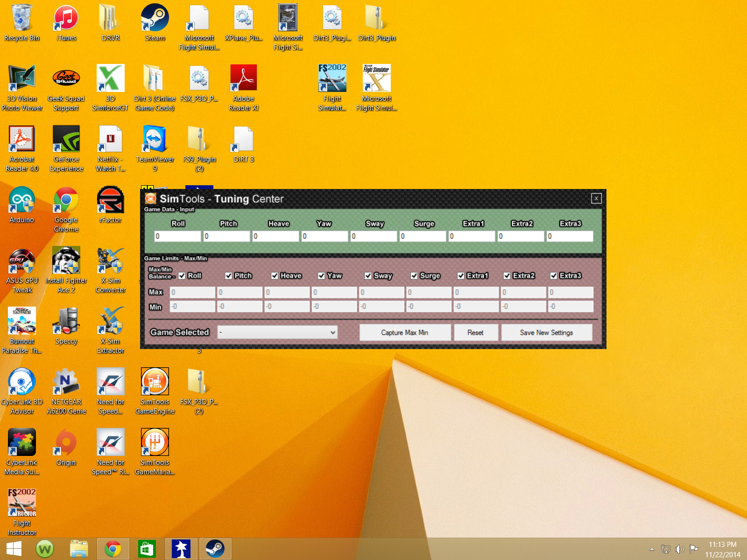The height and width of the screenshot is (560, 747).
Task: Expand the Game Selected dropdown
Action: point(277,332)
